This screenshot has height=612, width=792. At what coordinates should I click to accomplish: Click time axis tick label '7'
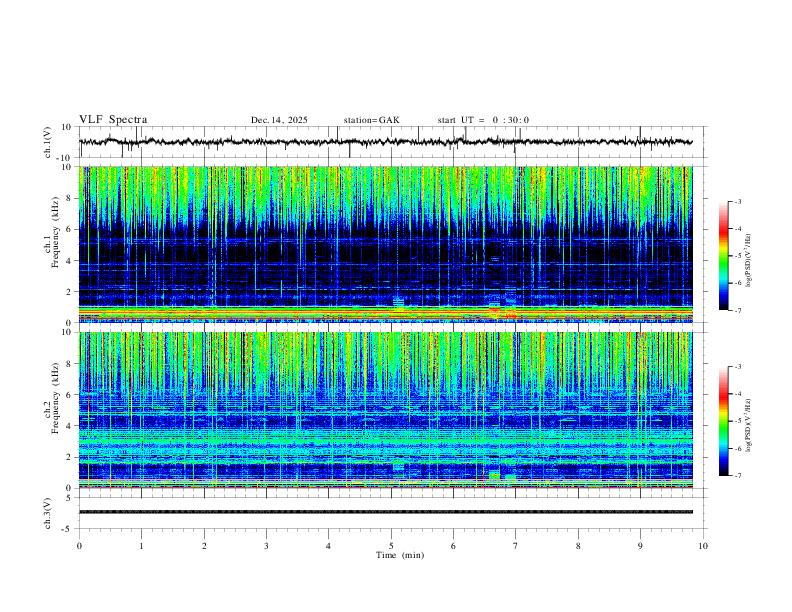tap(516, 546)
